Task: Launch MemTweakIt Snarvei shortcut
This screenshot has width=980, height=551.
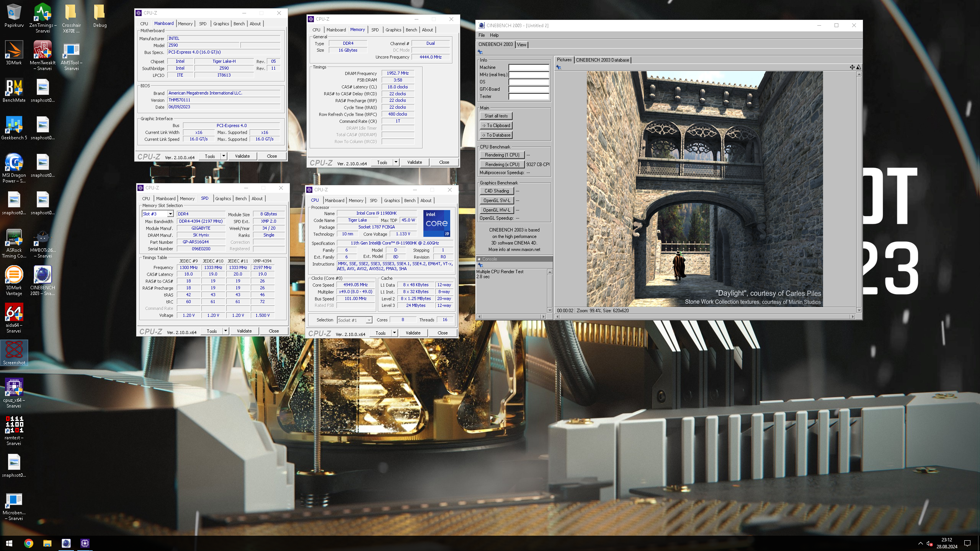Action: tap(43, 55)
